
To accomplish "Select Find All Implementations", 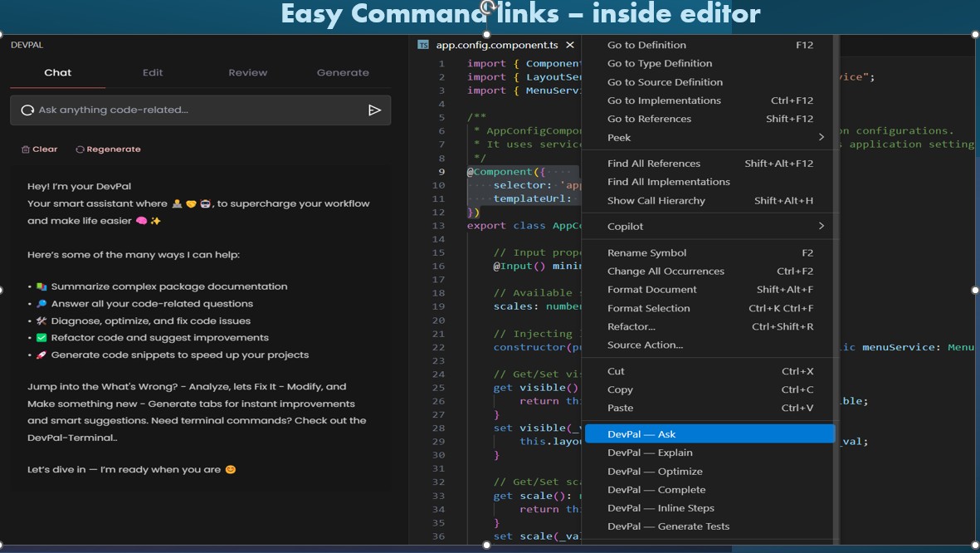I will pos(710,181).
